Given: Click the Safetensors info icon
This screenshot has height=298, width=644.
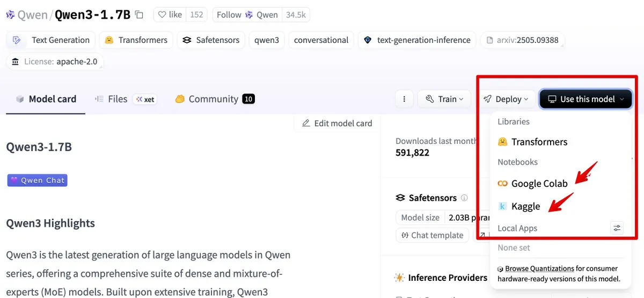Looking at the screenshot, I should tap(465, 198).
